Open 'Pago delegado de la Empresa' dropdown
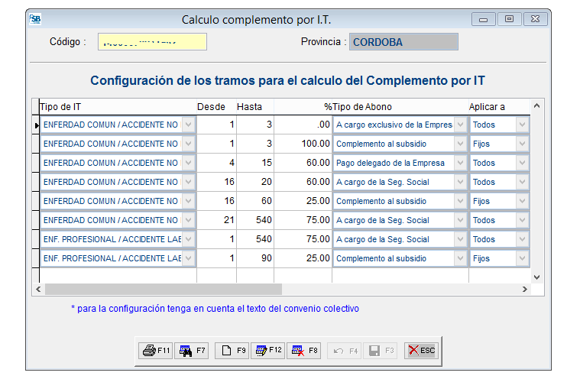 [461, 163]
